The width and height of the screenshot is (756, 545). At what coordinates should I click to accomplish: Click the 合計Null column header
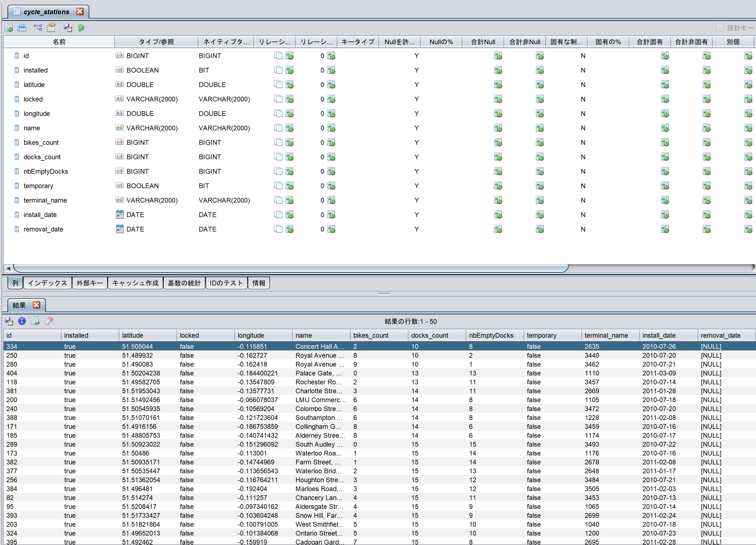pos(483,42)
